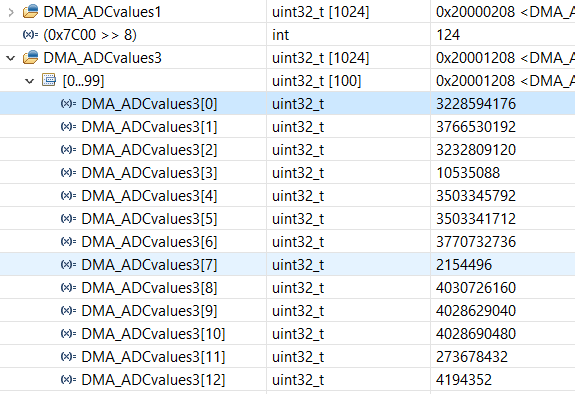Click the DMA_ADCvalues3 array folder icon

[x=30, y=57]
